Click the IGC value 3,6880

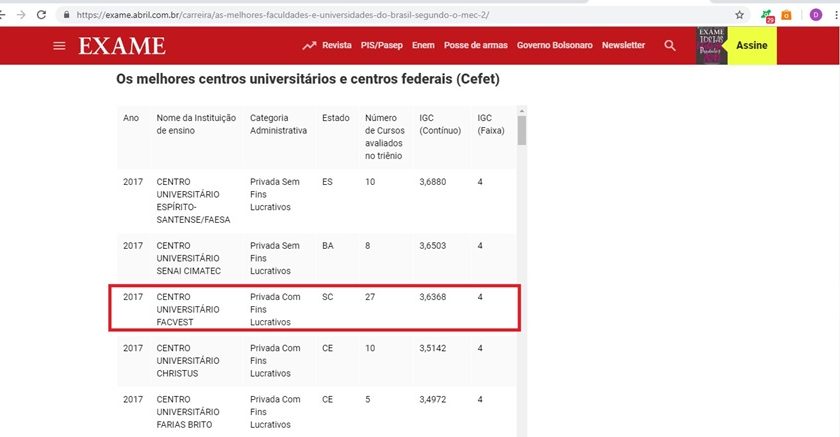tap(433, 182)
